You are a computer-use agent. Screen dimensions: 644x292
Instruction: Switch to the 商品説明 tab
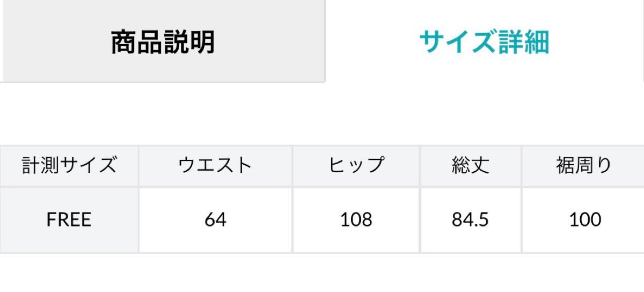click(x=163, y=42)
